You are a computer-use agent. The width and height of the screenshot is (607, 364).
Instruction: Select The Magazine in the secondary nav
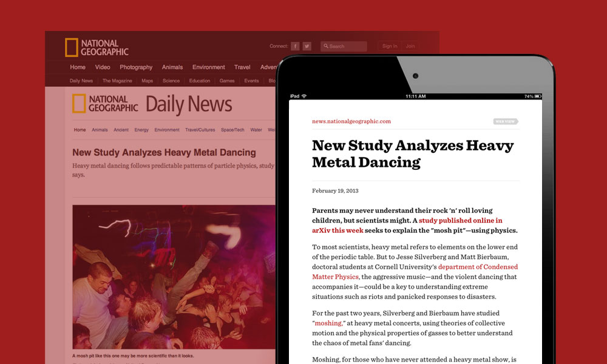tap(117, 81)
